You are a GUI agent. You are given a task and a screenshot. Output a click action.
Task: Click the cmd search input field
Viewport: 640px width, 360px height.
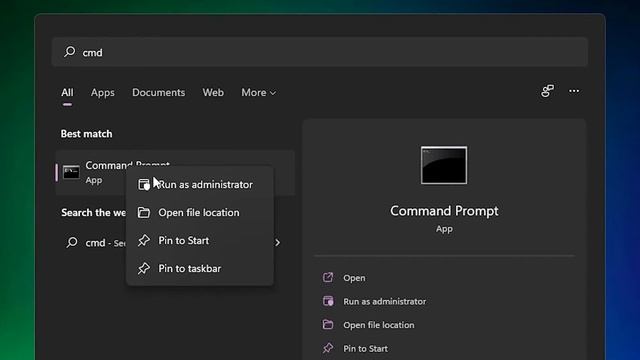point(320,52)
